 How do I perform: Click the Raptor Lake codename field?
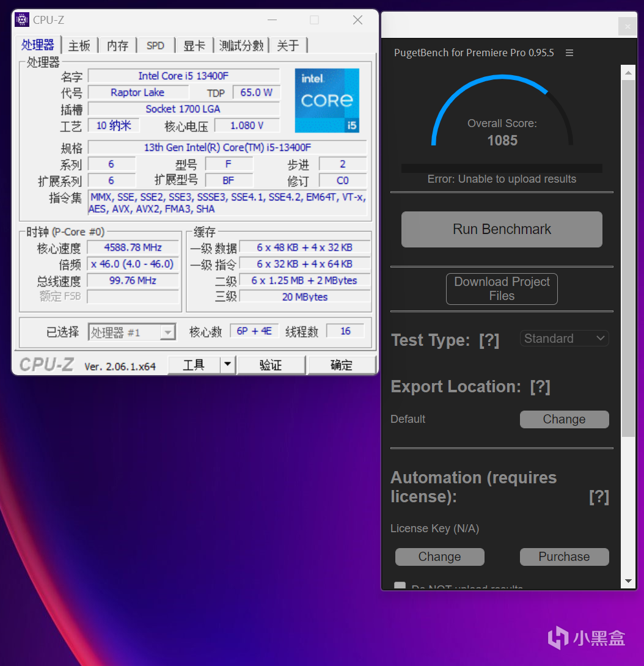(137, 93)
